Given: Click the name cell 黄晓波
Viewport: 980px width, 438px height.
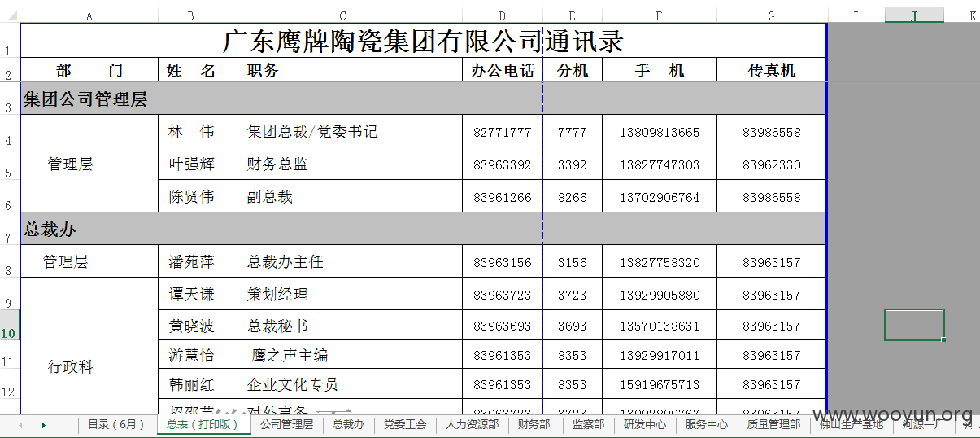Looking at the screenshot, I should pyautogui.click(x=191, y=326).
